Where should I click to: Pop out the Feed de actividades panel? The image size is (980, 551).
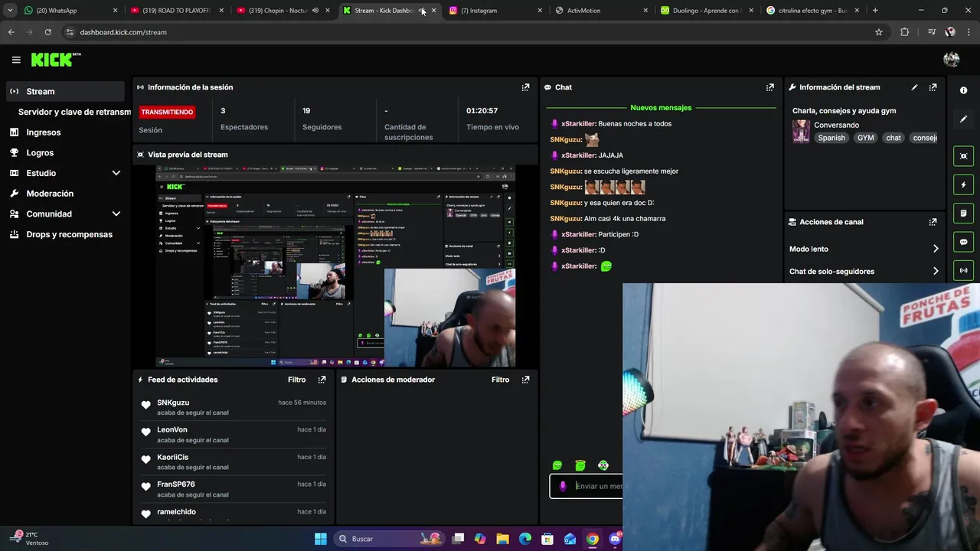click(x=322, y=380)
